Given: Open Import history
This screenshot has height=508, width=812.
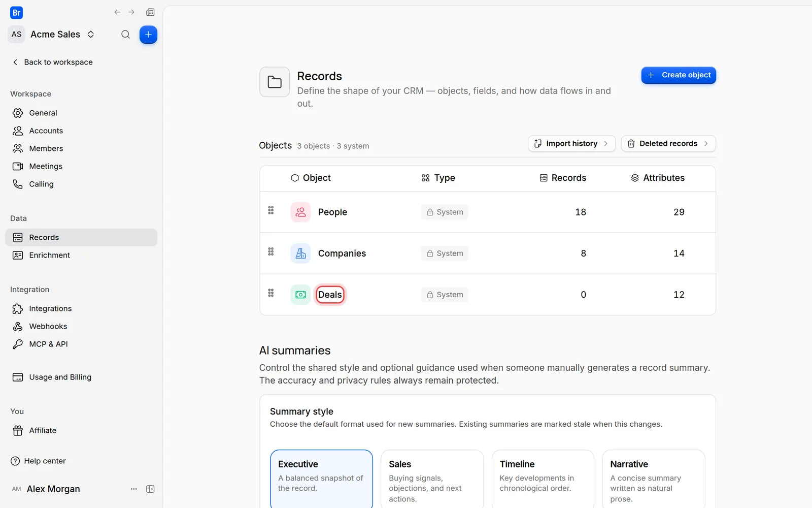Looking at the screenshot, I should pos(571,144).
